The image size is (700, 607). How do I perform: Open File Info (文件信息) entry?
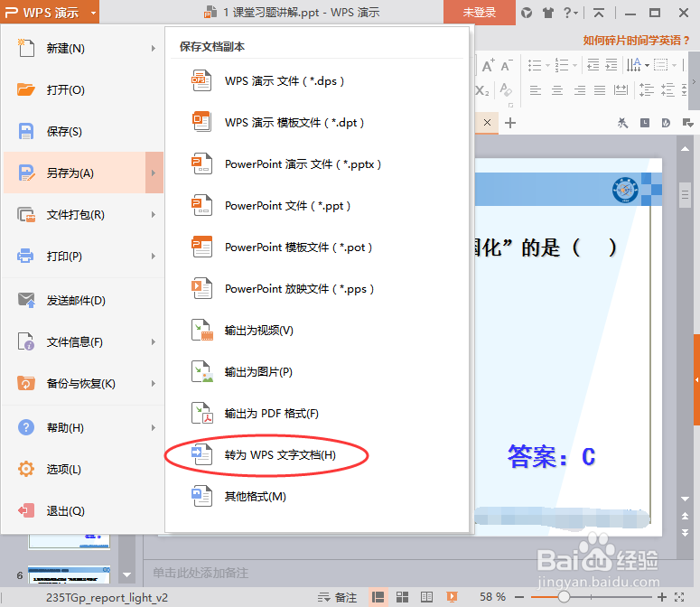pyautogui.click(x=83, y=341)
